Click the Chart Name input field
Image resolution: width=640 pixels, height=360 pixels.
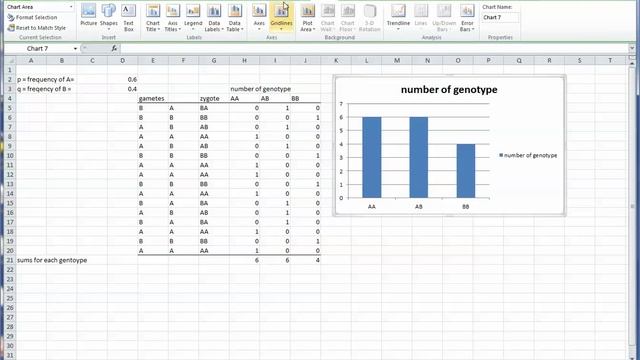pyautogui.click(x=500, y=18)
